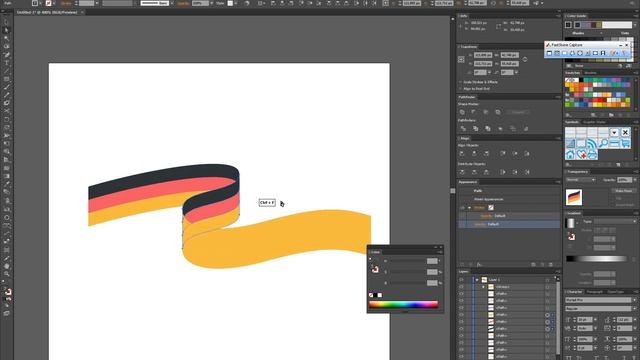Click the Pathfinder Expand button
This screenshot has width=640, height=360.
(x=518, y=112)
